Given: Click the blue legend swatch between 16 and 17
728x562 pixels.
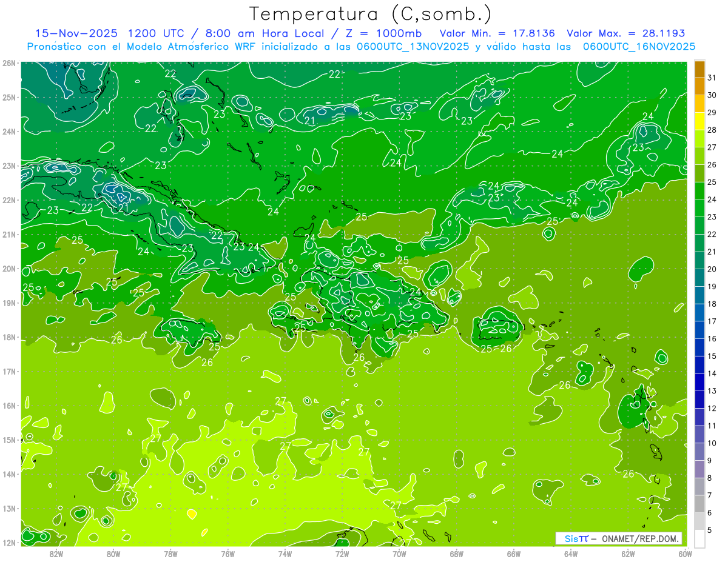Looking at the screenshot, I should (700, 330).
